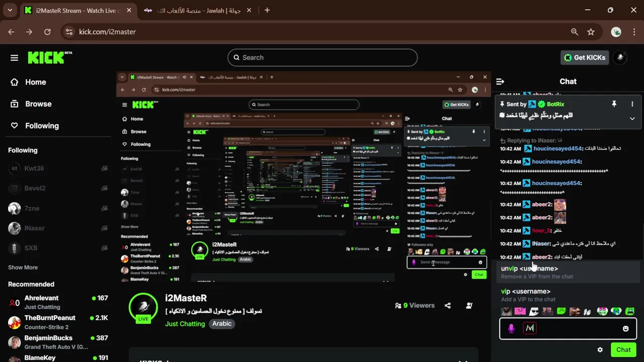Click the green controller emote at row end
The height and width of the screenshot is (362, 644).
click(630, 311)
